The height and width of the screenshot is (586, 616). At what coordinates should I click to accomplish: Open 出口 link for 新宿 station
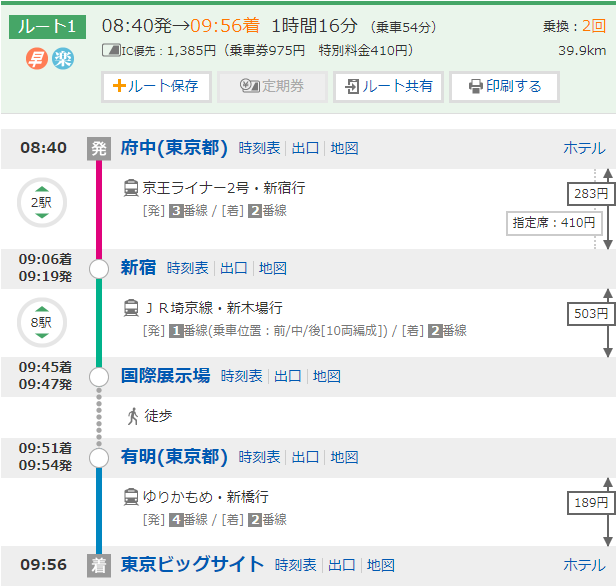(234, 268)
